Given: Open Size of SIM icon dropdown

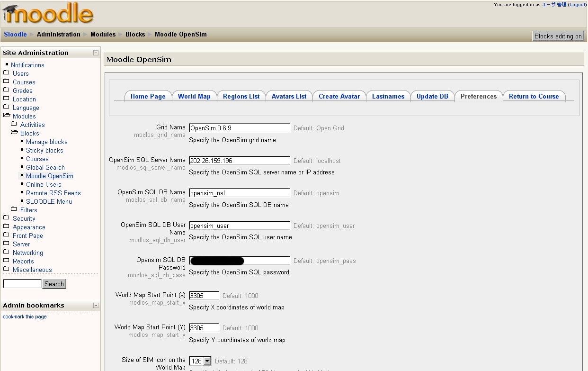Looking at the screenshot, I should click(x=207, y=361).
